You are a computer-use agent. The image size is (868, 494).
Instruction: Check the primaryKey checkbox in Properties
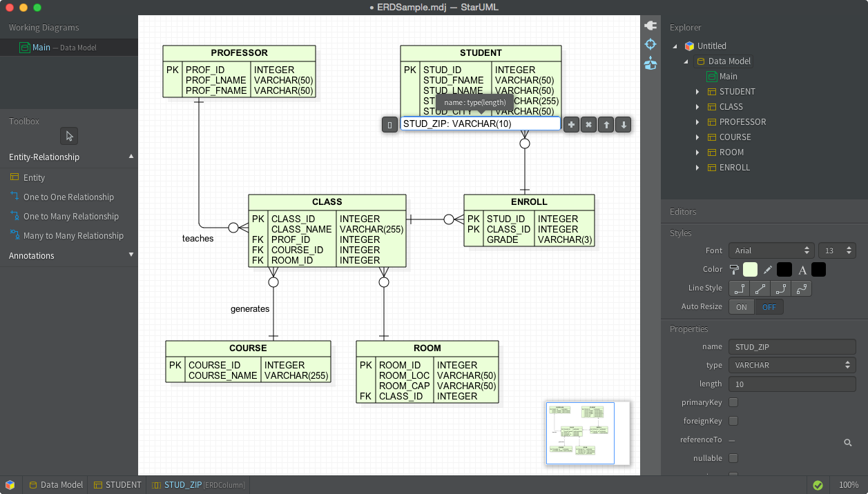click(733, 402)
